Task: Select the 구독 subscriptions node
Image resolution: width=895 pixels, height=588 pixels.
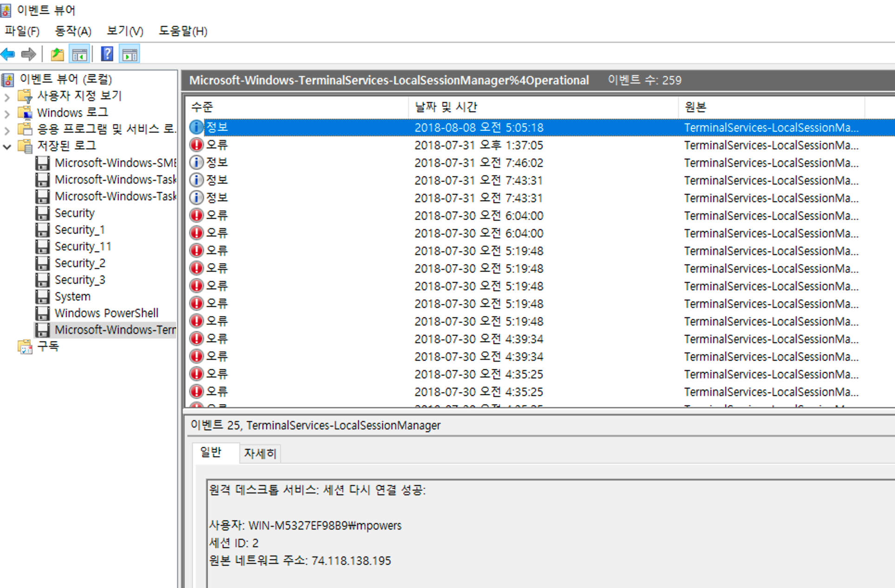Action: tap(48, 346)
